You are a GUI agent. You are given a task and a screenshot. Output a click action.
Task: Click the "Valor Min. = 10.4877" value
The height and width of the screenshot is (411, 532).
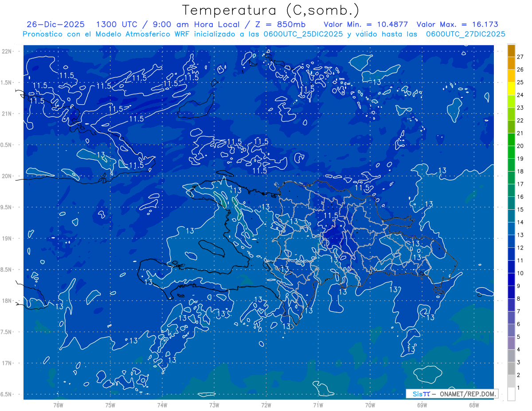[x=365, y=25]
